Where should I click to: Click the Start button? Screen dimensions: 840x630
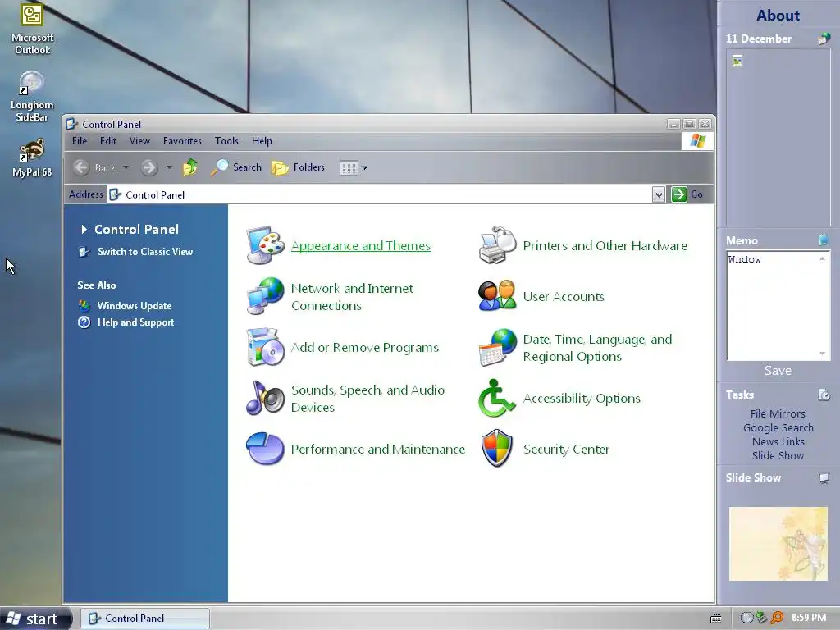pyautogui.click(x=35, y=619)
